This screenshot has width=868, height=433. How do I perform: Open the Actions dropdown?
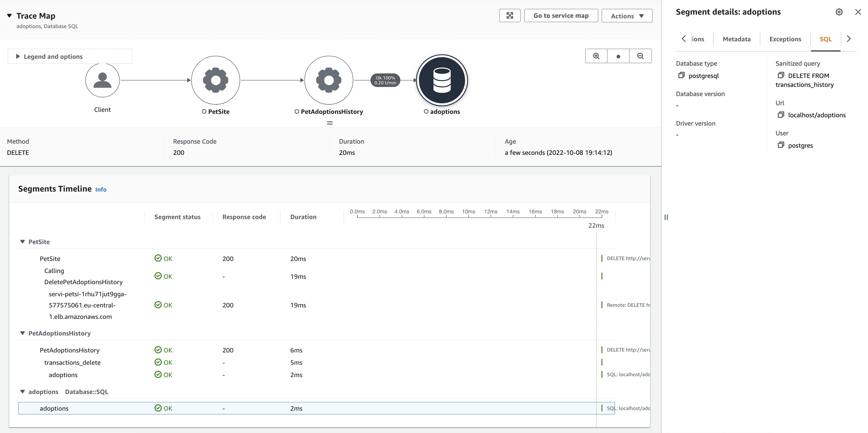click(626, 15)
